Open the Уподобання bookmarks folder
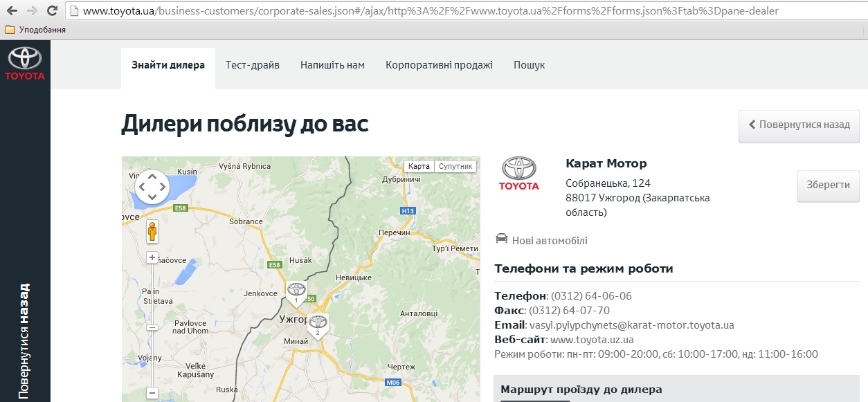This screenshot has height=402, width=868. pyautogui.click(x=36, y=30)
